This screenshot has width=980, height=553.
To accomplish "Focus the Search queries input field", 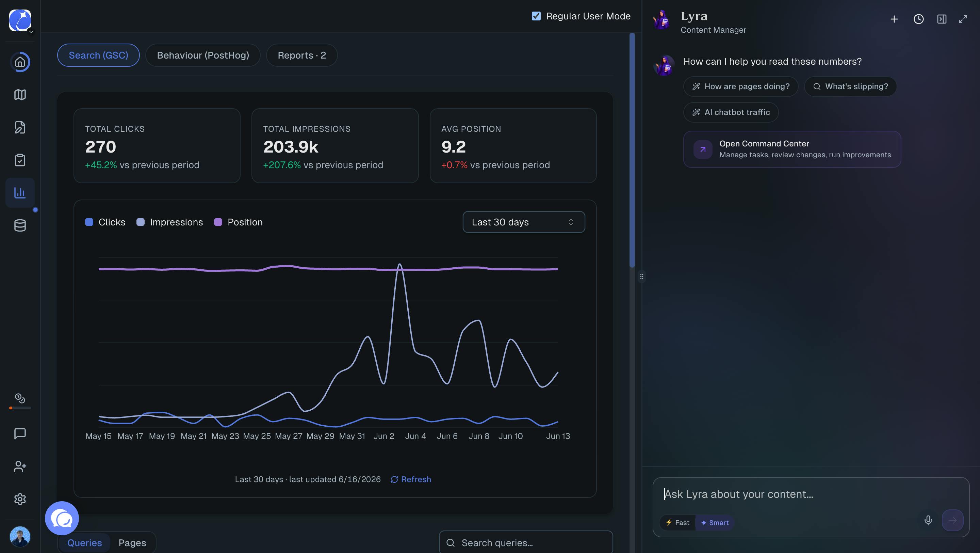I will (x=526, y=542).
